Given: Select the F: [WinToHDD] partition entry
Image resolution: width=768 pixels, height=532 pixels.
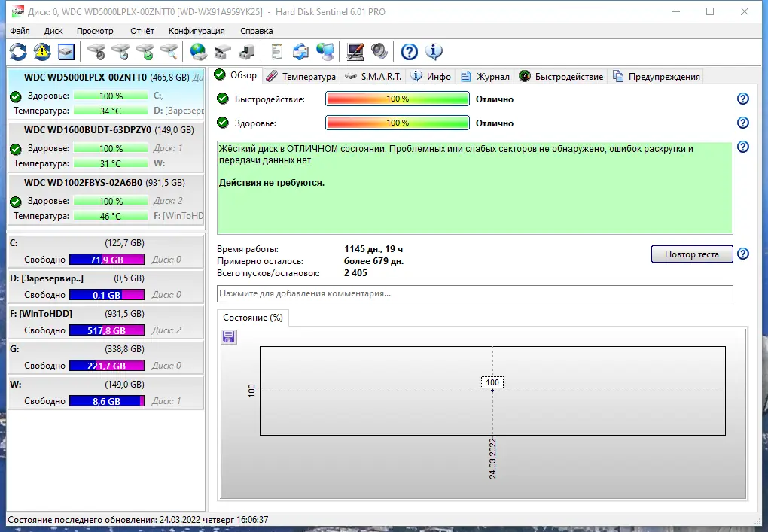Looking at the screenshot, I should point(106,322).
